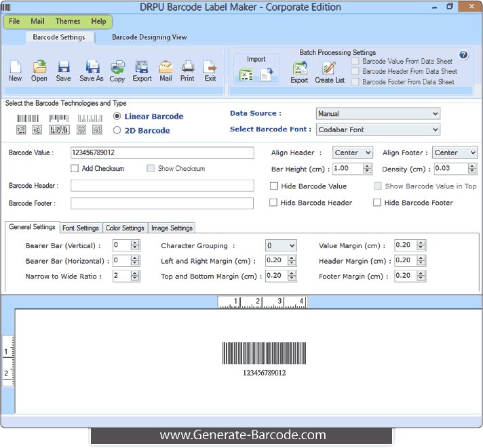This screenshot has width=483, height=448.
Task: Adjust Value Margin spinner
Action: tap(421, 245)
